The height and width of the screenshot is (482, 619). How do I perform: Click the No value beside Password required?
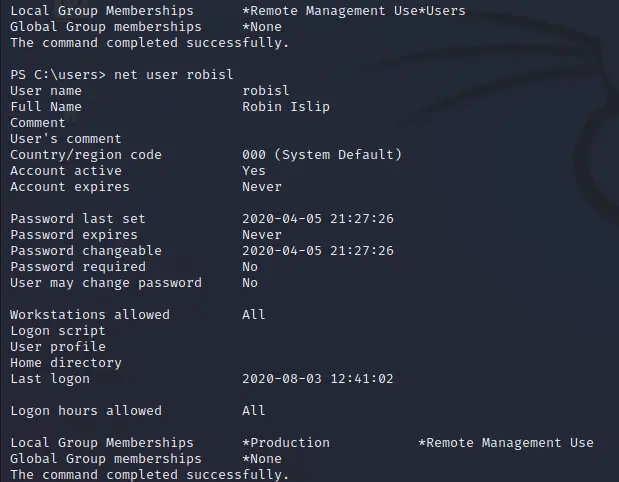(250, 267)
